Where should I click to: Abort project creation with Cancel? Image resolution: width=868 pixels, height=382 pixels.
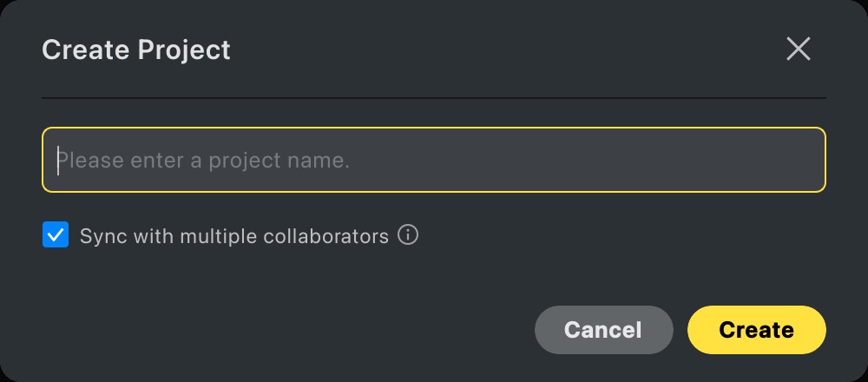point(603,330)
